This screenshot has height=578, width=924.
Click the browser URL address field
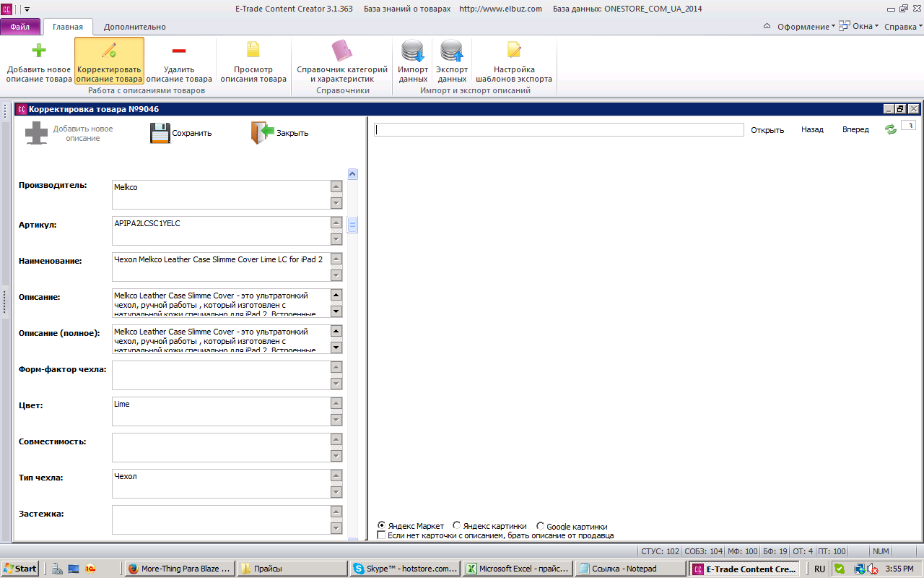coord(559,130)
